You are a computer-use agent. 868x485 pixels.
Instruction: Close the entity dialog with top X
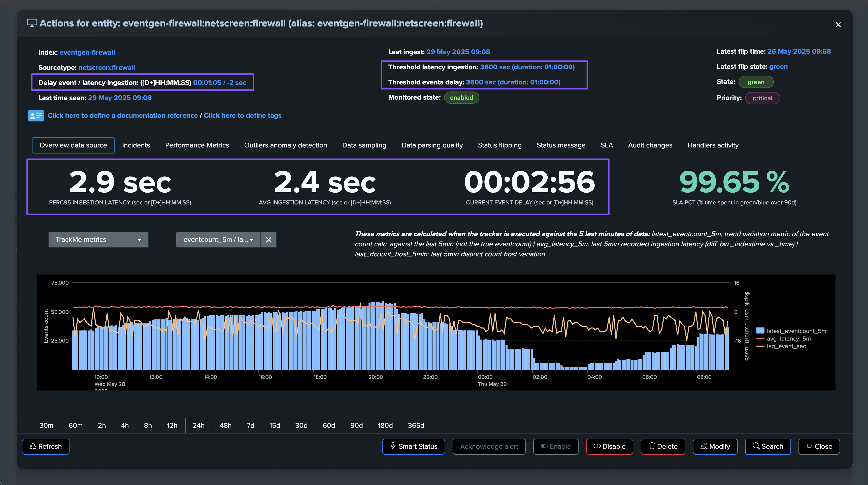click(x=838, y=25)
